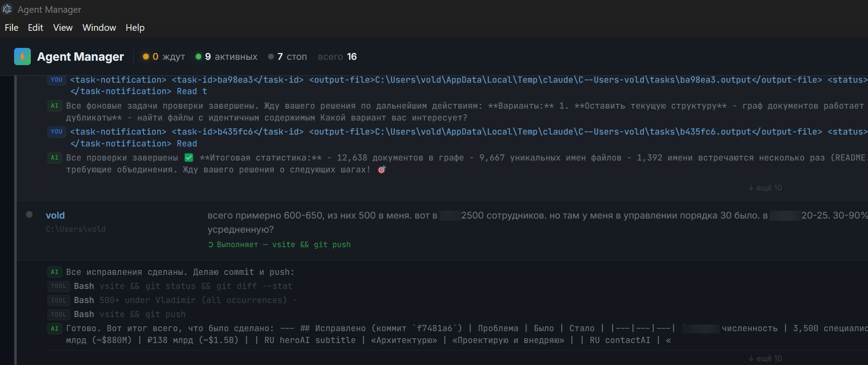
Task: Filter by '0 ждут' waiting status
Action: pos(164,57)
